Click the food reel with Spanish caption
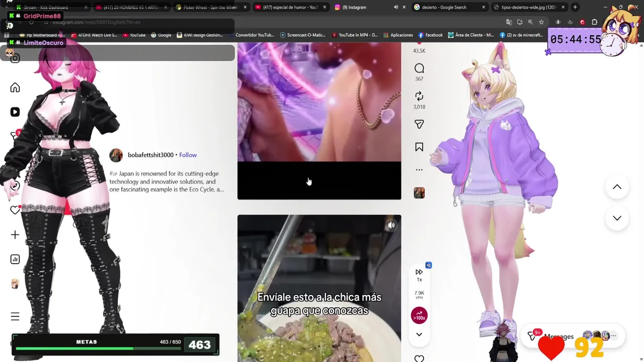This screenshot has height=362, width=644. point(319,289)
